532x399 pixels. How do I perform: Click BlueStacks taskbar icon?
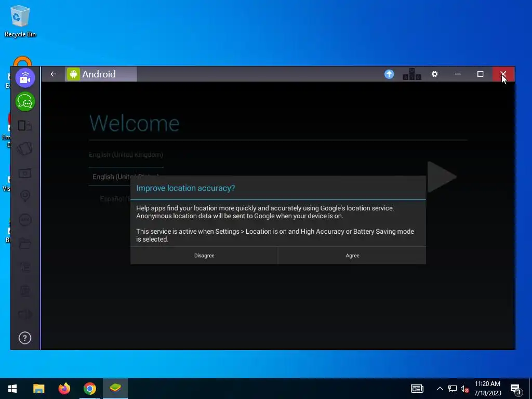[115, 389]
